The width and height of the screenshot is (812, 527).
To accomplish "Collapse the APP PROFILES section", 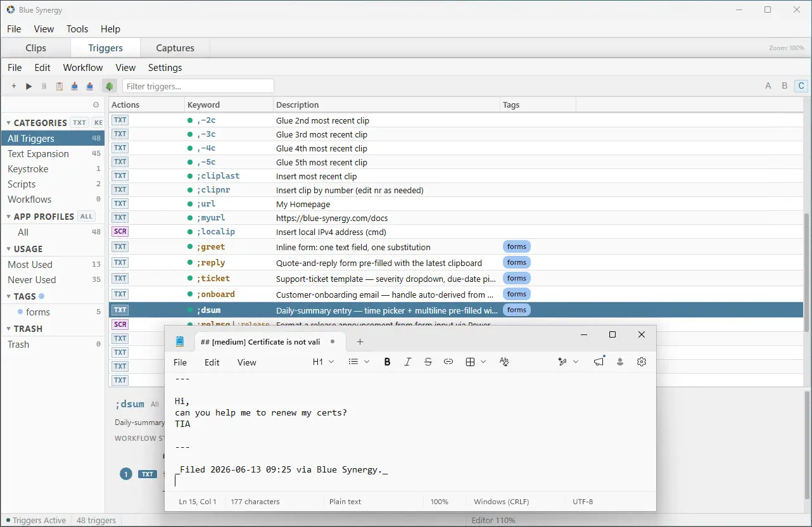I will click(9, 217).
